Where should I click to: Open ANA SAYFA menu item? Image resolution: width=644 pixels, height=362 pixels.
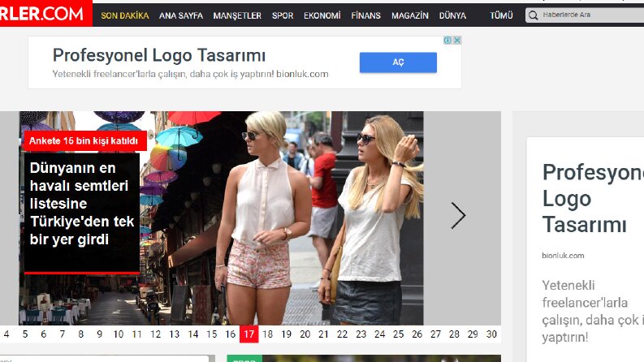pos(181,15)
